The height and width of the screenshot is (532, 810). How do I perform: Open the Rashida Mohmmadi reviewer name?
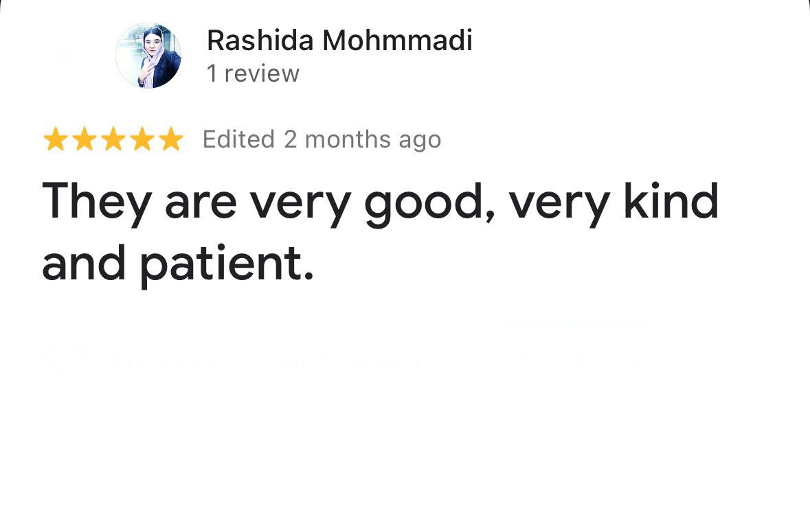click(x=339, y=41)
